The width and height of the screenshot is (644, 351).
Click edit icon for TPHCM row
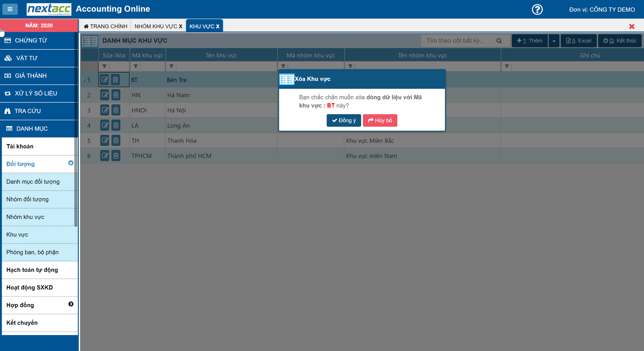(x=105, y=156)
